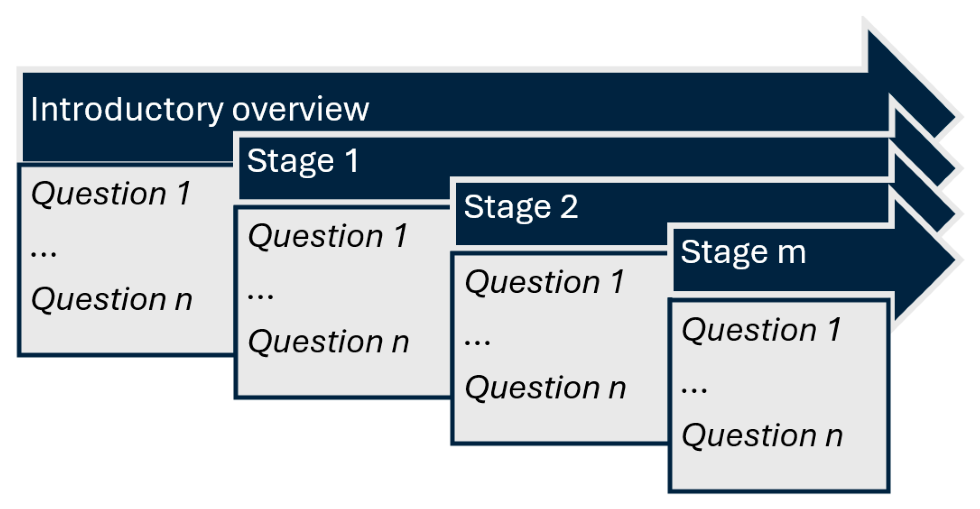Click the Stage 2 banner label

click(521, 207)
